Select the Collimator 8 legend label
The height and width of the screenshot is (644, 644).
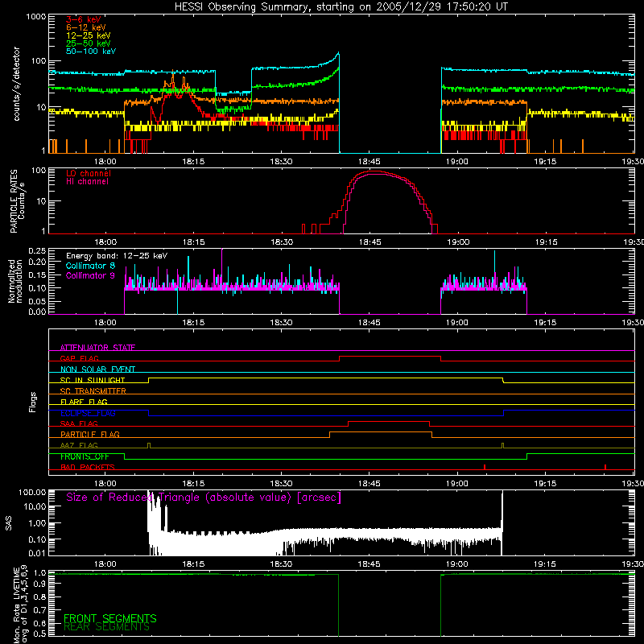90,266
